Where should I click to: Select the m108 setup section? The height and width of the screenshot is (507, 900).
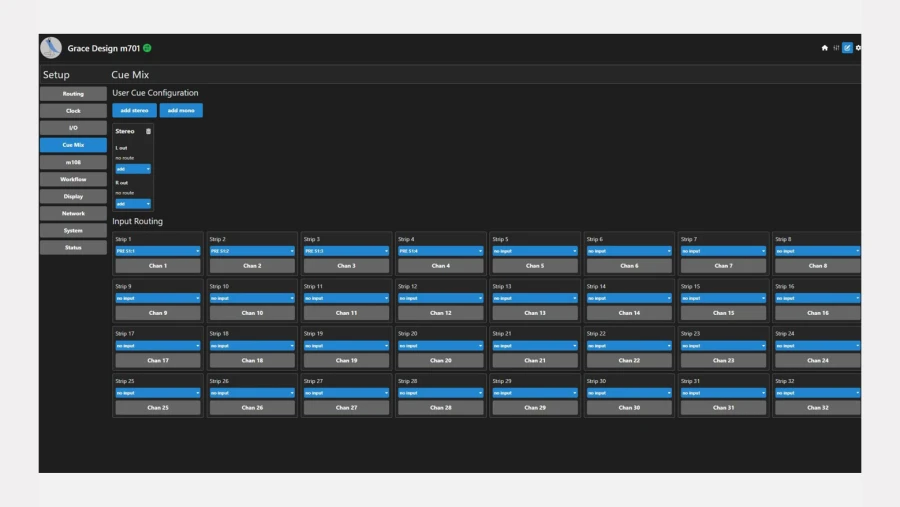coord(73,162)
